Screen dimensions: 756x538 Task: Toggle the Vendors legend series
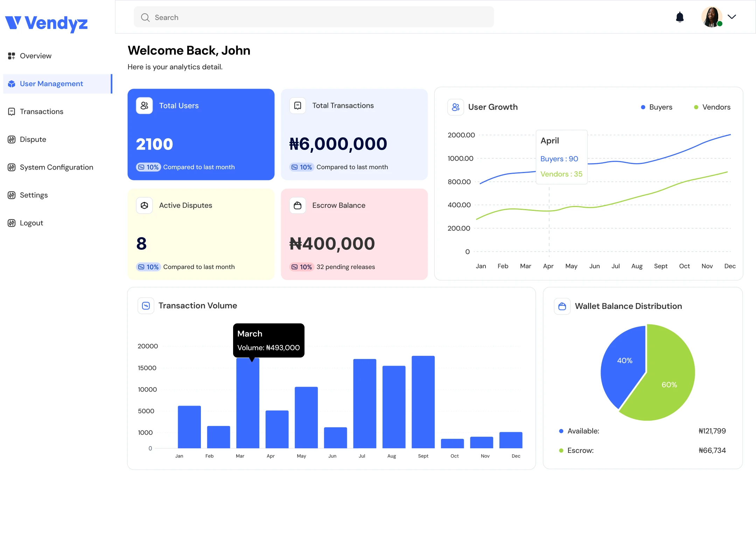[x=712, y=107]
